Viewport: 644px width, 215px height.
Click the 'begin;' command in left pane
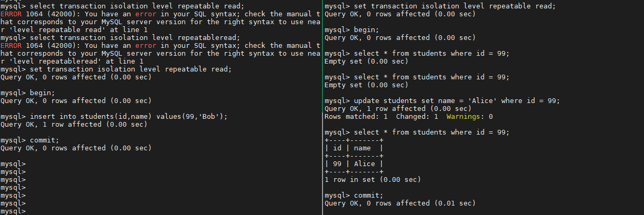[x=43, y=93]
